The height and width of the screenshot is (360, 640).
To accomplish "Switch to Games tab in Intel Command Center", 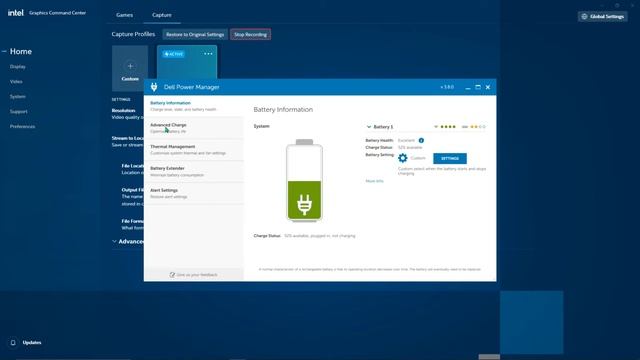I will coord(124,15).
